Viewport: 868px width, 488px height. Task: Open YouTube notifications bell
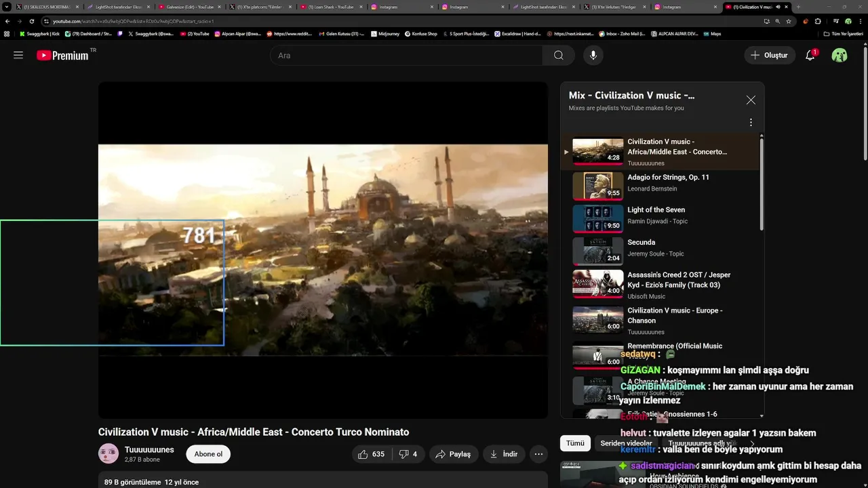pyautogui.click(x=810, y=56)
